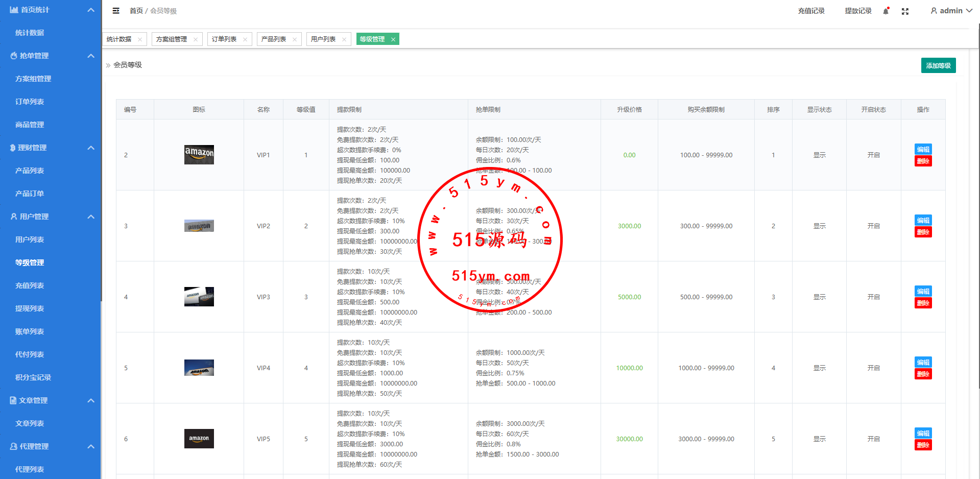Click the 添加等级 button
The width and height of the screenshot is (980, 479).
pos(938,65)
